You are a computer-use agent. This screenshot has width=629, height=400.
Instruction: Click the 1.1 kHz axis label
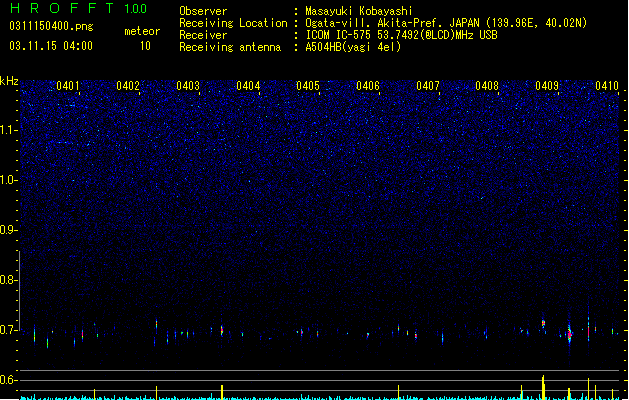click(x=9, y=130)
